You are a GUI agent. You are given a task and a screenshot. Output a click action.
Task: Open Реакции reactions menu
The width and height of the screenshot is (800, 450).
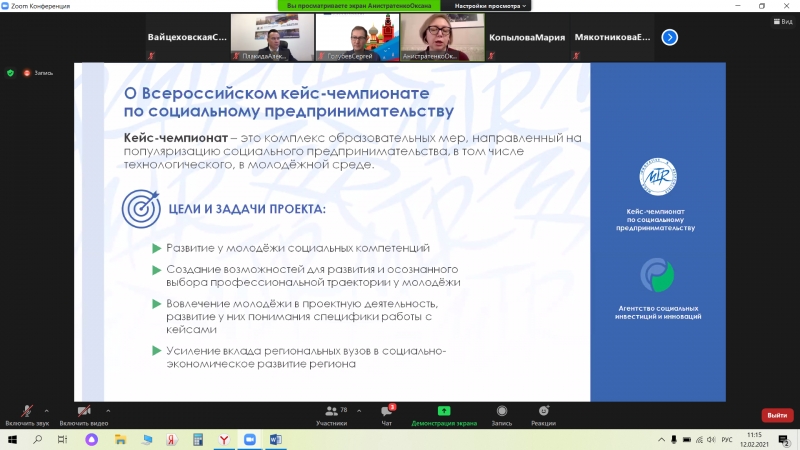click(543, 412)
